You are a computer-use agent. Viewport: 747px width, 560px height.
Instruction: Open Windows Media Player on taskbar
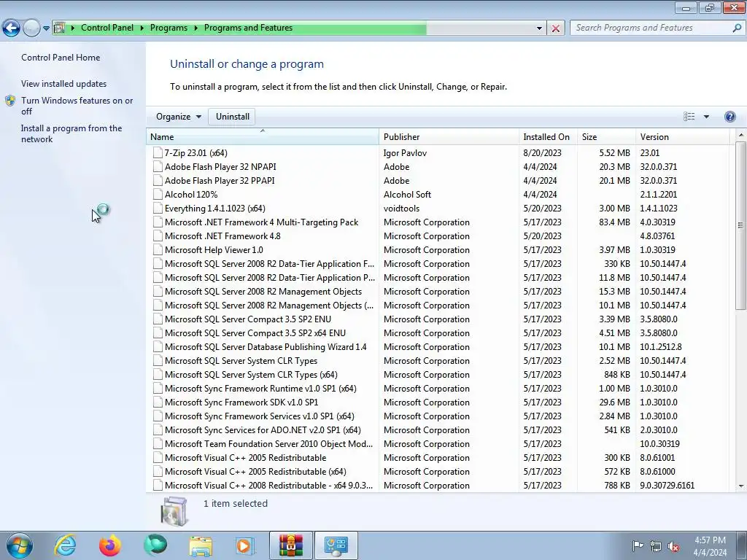244,545
